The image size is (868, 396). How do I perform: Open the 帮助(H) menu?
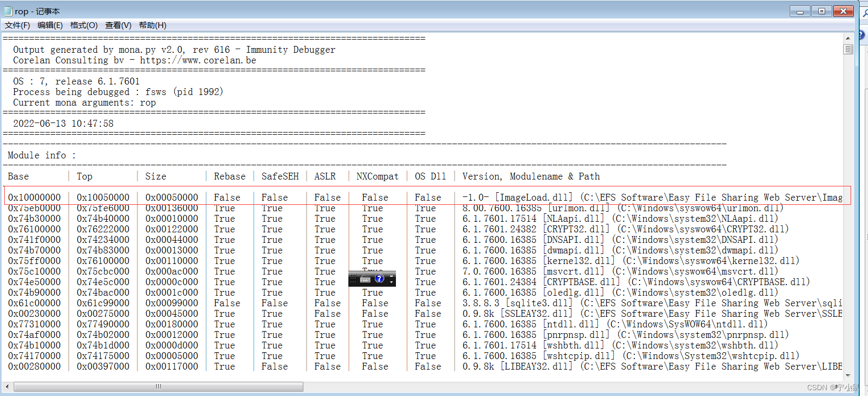point(152,25)
